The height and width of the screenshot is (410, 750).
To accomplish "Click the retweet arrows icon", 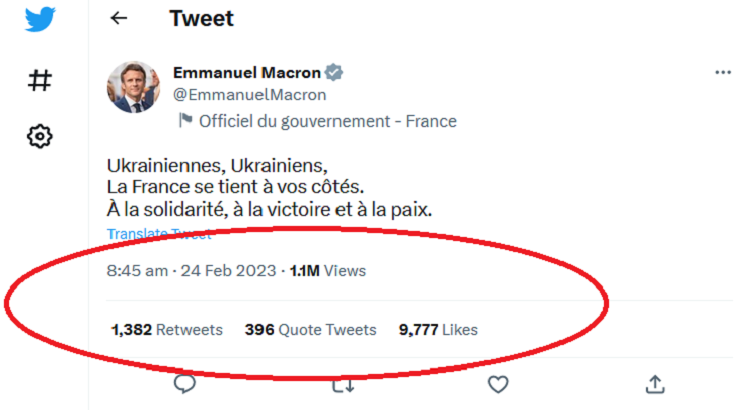I will click(x=341, y=384).
